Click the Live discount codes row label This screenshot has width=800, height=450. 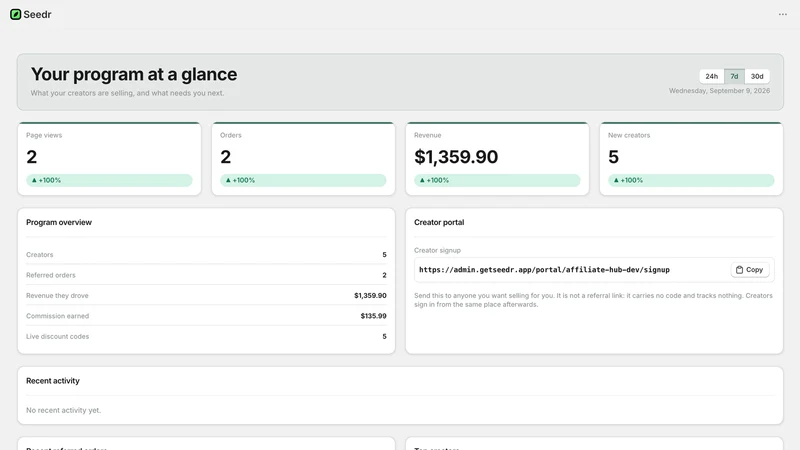point(57,336)
